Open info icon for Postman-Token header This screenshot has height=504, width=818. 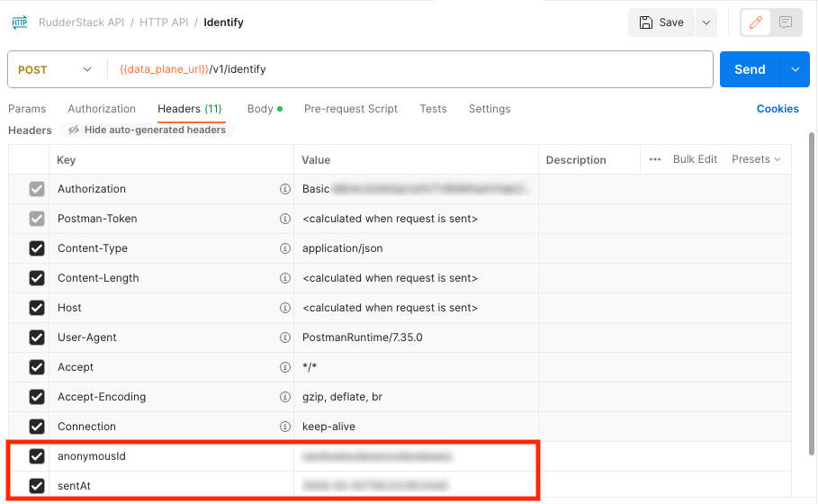(x=285, y=219)
